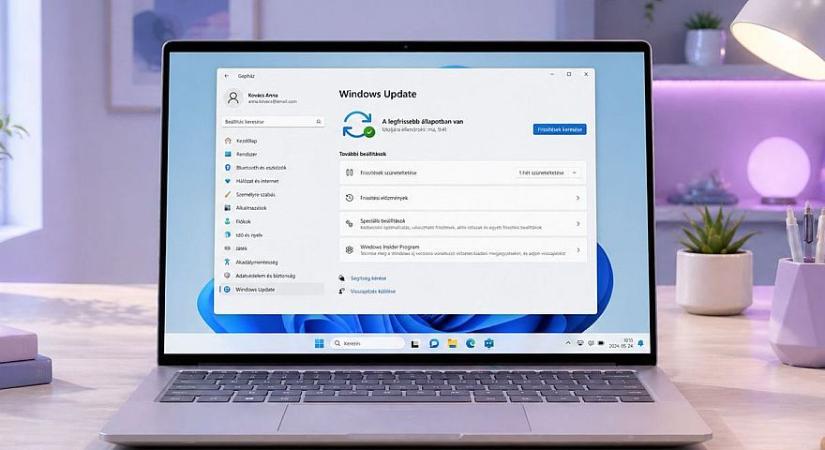Image resolution: width=825 pixels, height=450 pixels.
Task: Open the Windows Start menu
Action: (319, 344)
